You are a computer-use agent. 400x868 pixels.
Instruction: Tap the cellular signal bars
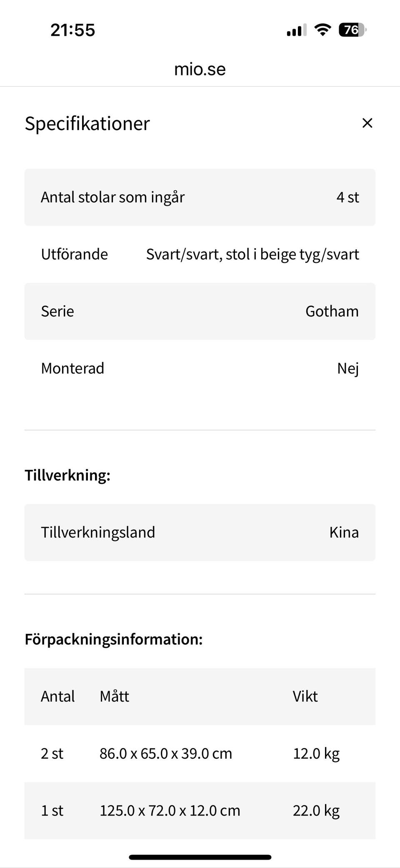(x=296, y=30)
